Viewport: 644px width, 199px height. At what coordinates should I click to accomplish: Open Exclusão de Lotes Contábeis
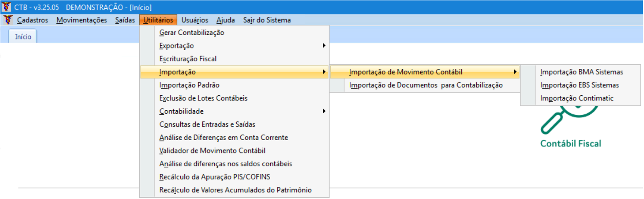pyautogui.click(x=203, y=98)
